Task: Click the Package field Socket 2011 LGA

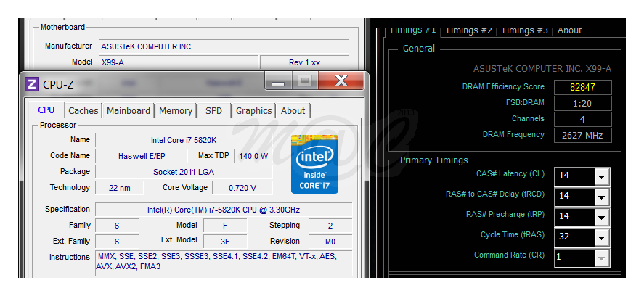Action: click(184, 172)
